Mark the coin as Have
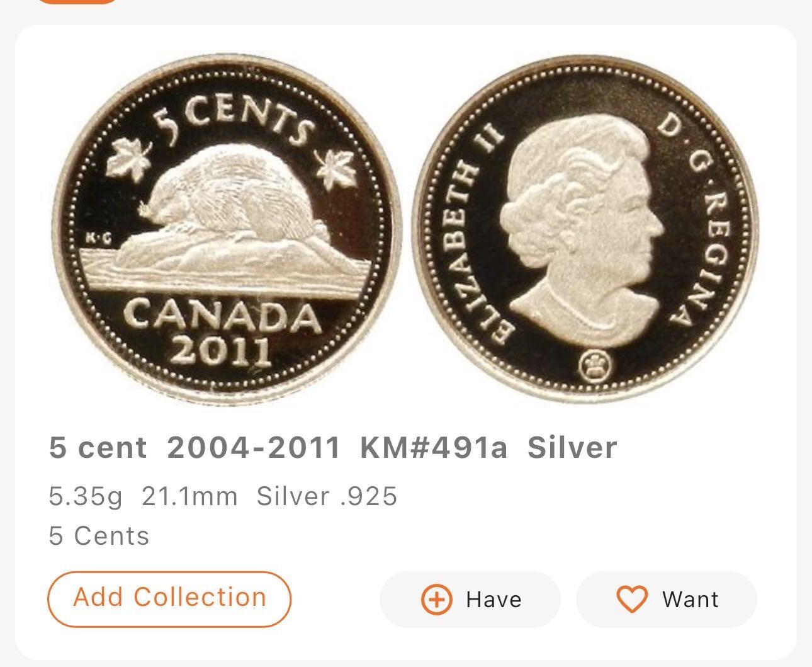The height and width of the screenshot is (667, 812). coord(470,599)
